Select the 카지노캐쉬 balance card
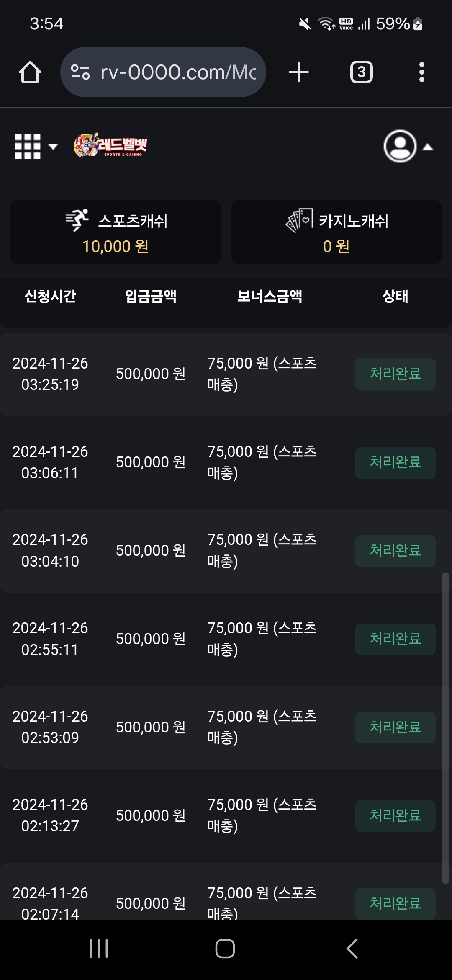Viewport: 452px width, 980px height. (x=336, y=232)
